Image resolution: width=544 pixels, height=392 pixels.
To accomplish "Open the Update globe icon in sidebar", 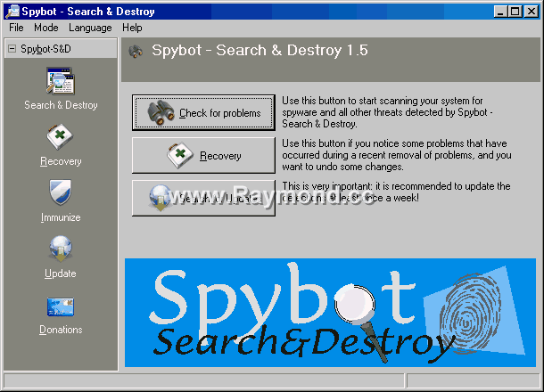I will pos(61,249).
